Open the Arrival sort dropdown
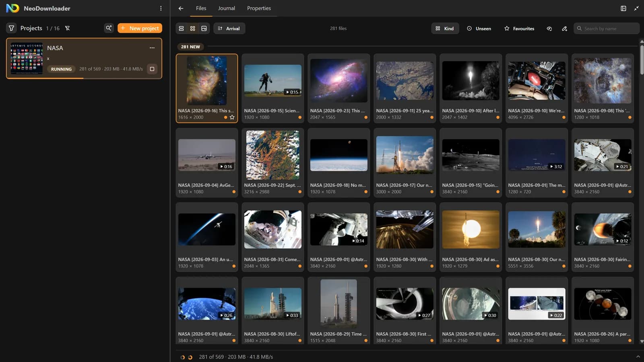The height and width of the screenshot is (362, 644). [229, 29]
